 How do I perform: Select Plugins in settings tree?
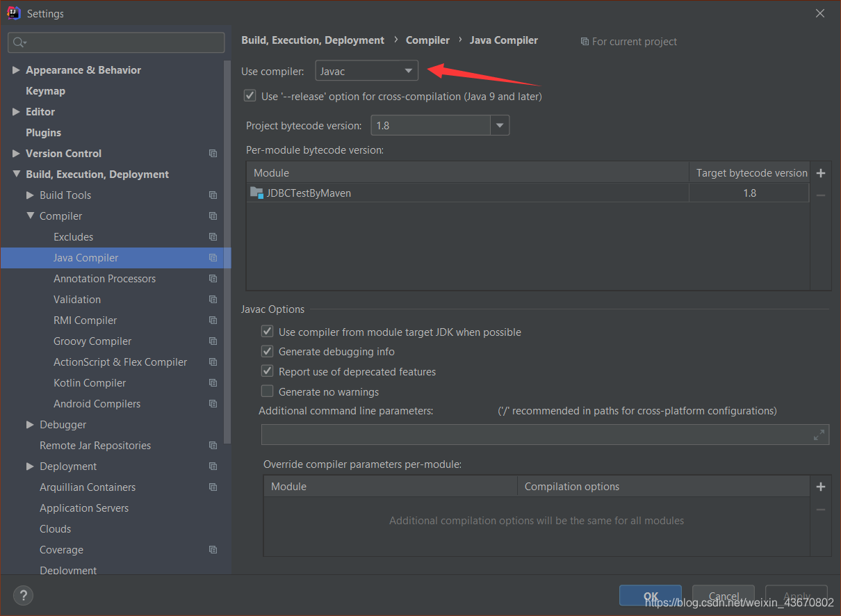coord(43,133)
